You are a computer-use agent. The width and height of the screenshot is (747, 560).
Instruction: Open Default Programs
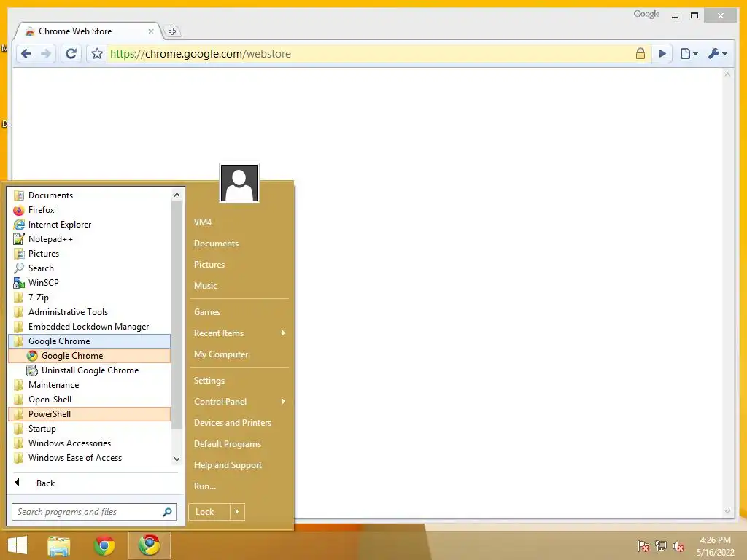(x=239, y=444)
